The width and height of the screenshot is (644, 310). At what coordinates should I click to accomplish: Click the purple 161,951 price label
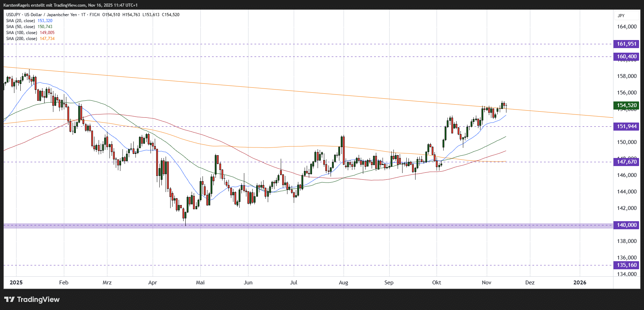[626, 44]
